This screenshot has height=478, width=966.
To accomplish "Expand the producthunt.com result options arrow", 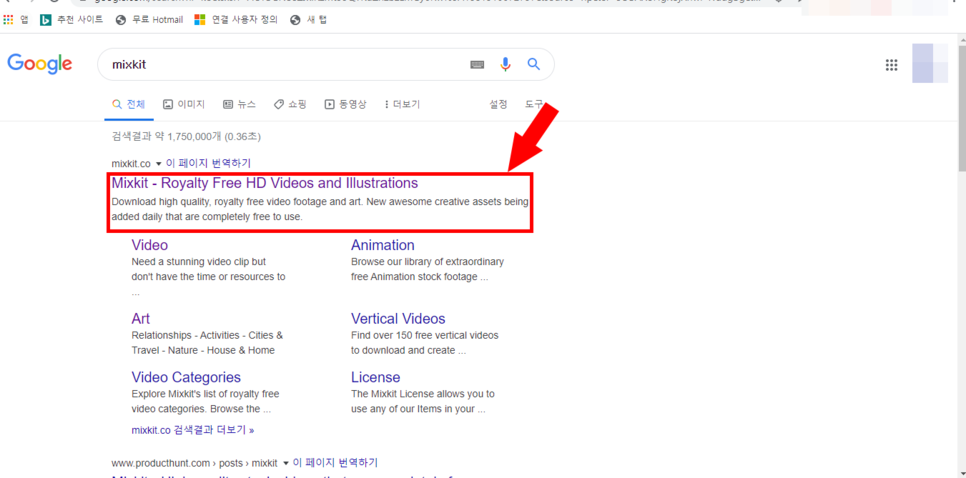I will (x=285, y=463).
